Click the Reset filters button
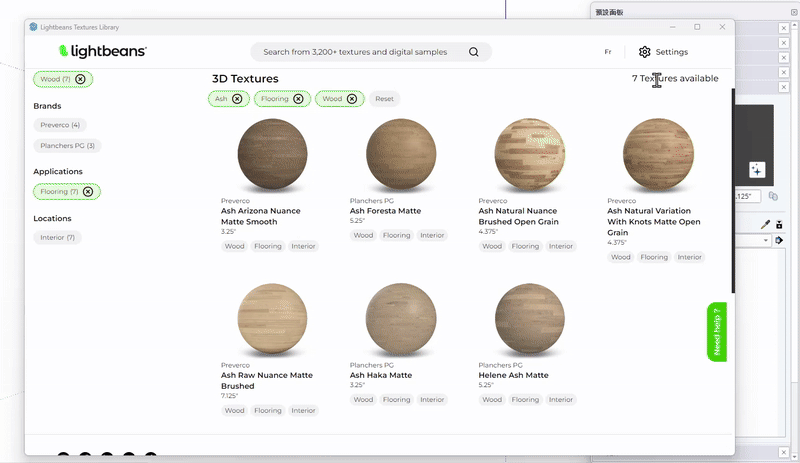 pyautogui.click(x=384, y=99)
